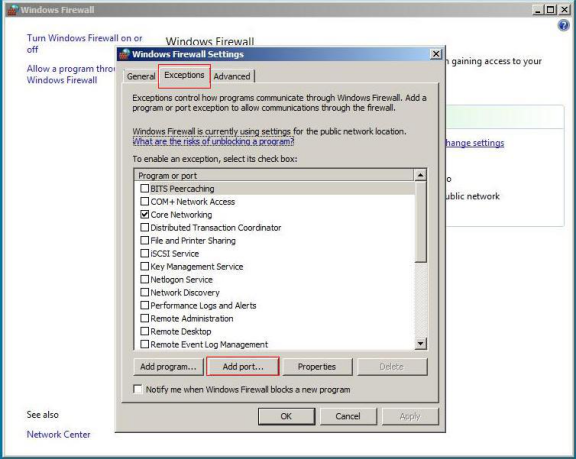Screen dimensions: 576x459
Task: Uncheck the Core Networking exception
Action: (144, 214)
